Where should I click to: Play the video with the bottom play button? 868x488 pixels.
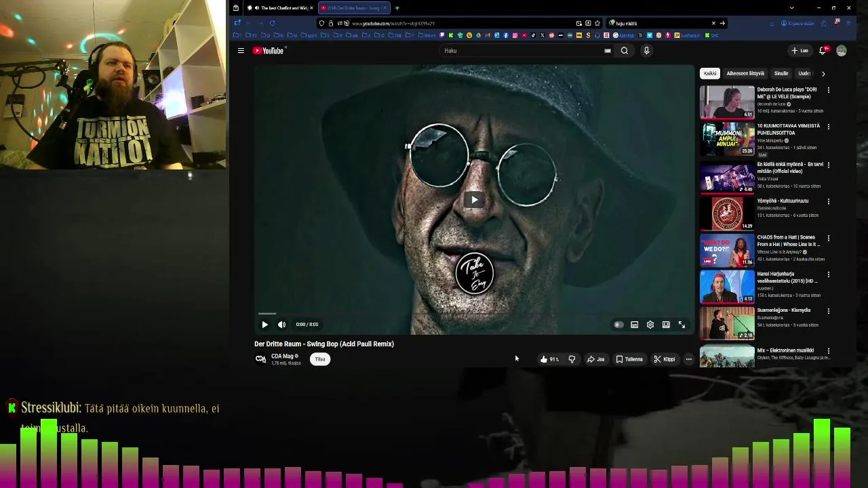[x=264, y=325]
